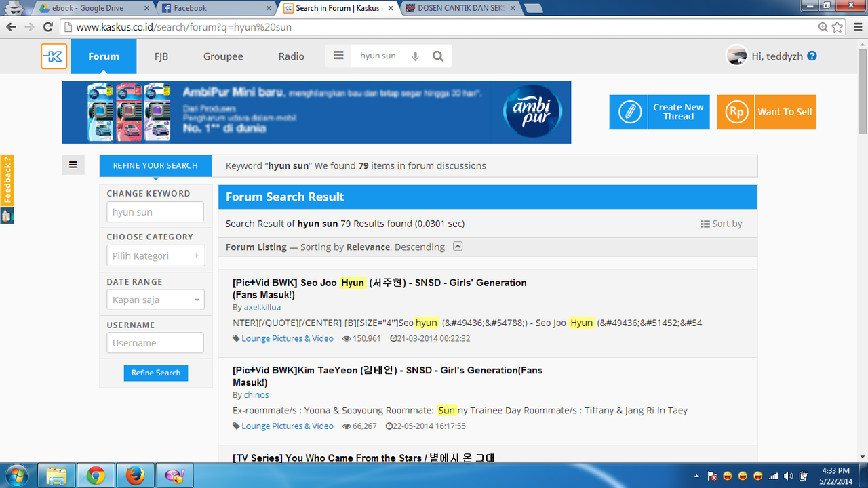Viewport: 868px width, 488px height.
Task: Open the Windows Start button
Action: [16, 475]
